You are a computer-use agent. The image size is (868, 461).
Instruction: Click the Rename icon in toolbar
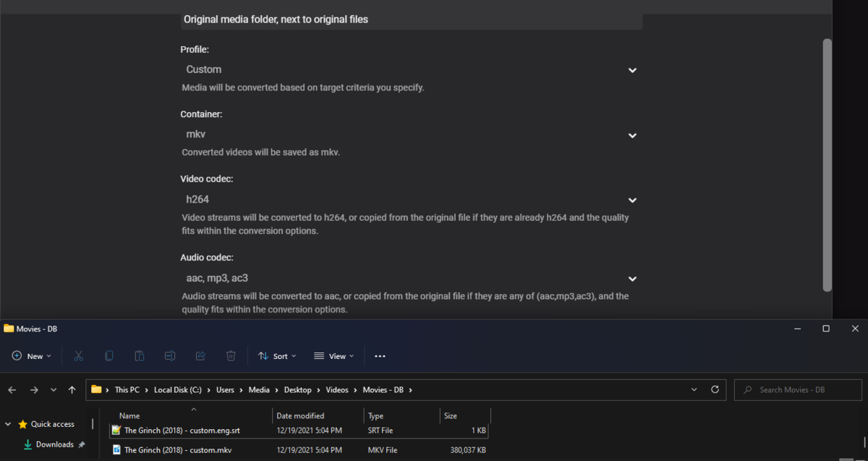pos(170,356)
